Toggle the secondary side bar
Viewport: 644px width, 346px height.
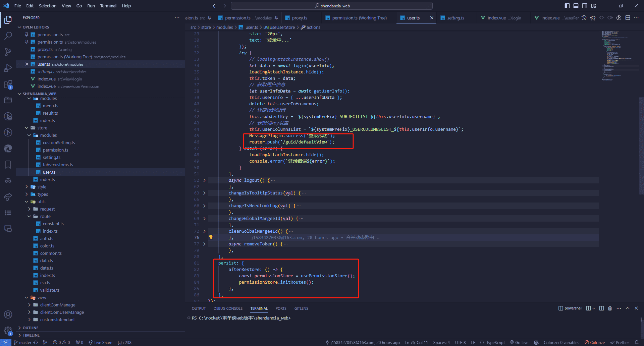point(585,6)
